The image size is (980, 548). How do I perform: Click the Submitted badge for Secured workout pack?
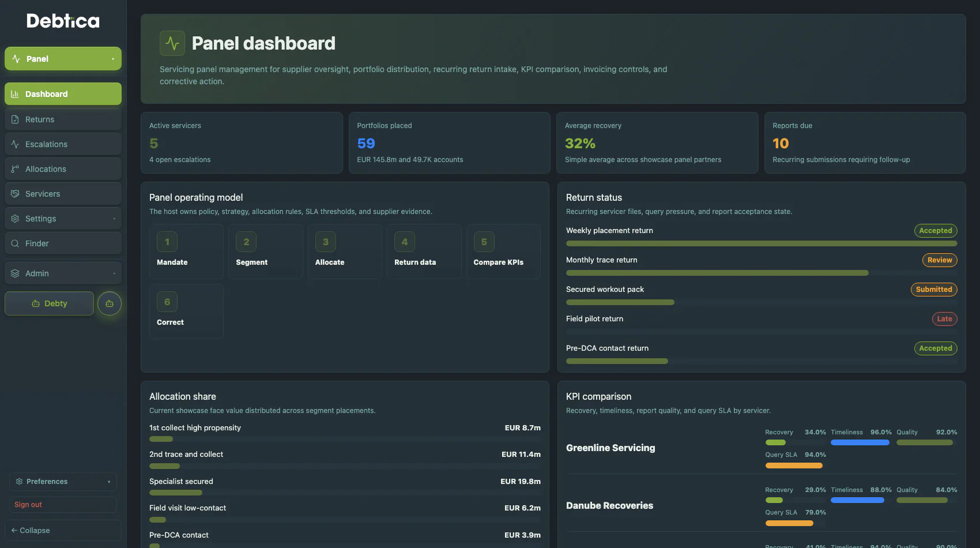coord(934,290)
